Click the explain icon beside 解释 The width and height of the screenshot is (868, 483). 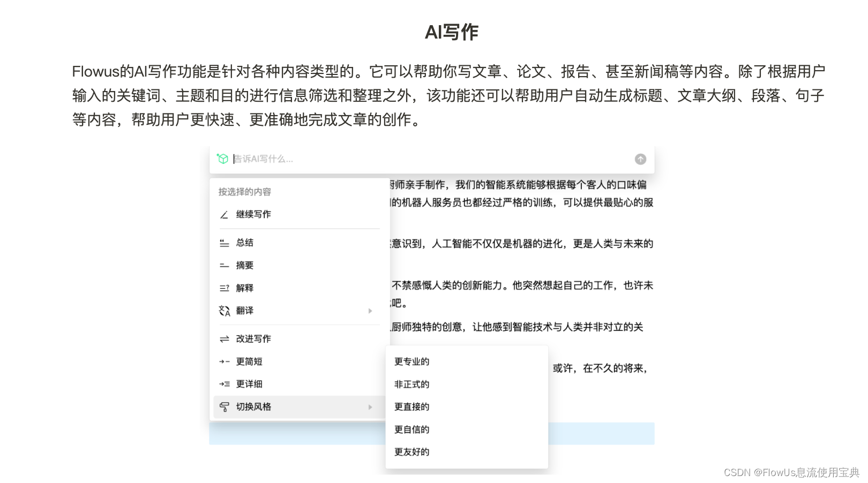224,288
